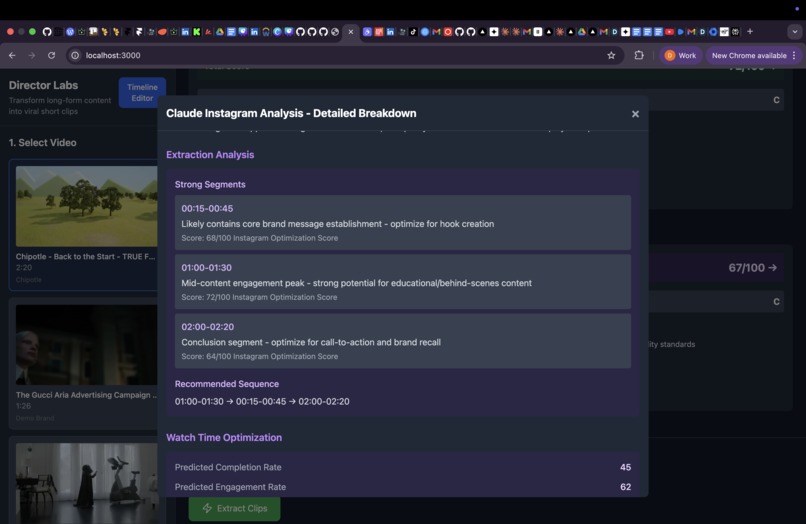Select the exercise bike room video thumbnail

[x=86, y=483]
